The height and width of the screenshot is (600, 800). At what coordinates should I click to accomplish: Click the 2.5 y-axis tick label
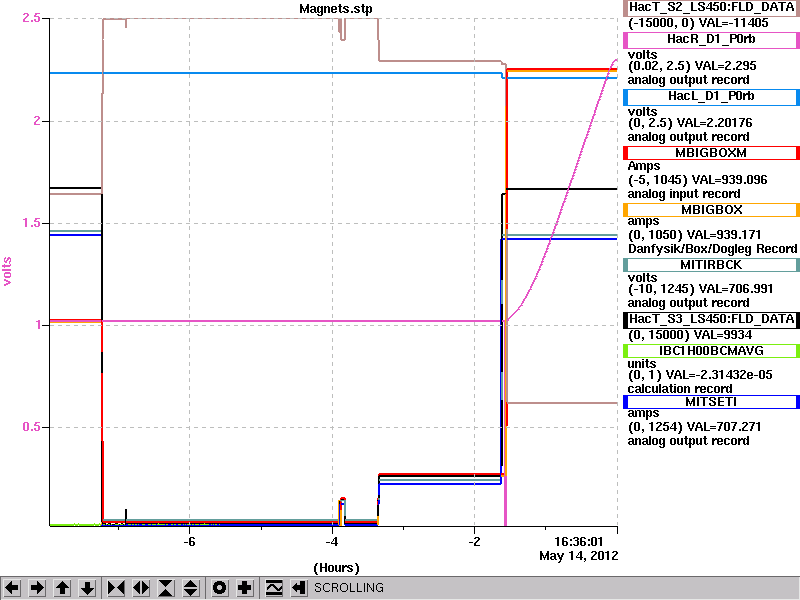click(x=31, y=18)
